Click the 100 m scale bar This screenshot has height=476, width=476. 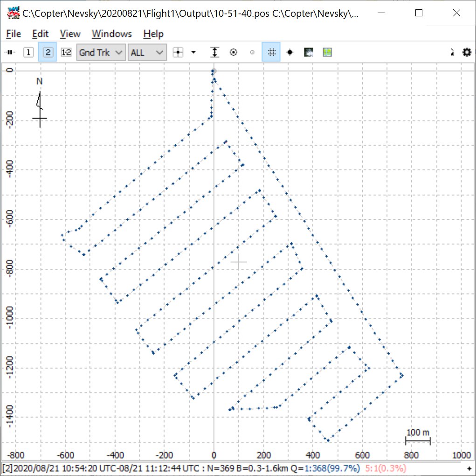click(418, 437)
